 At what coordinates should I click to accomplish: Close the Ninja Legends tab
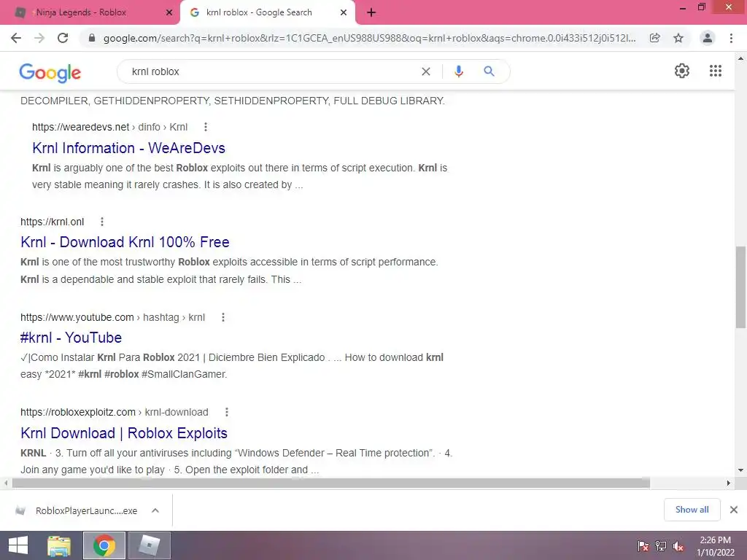169,13
